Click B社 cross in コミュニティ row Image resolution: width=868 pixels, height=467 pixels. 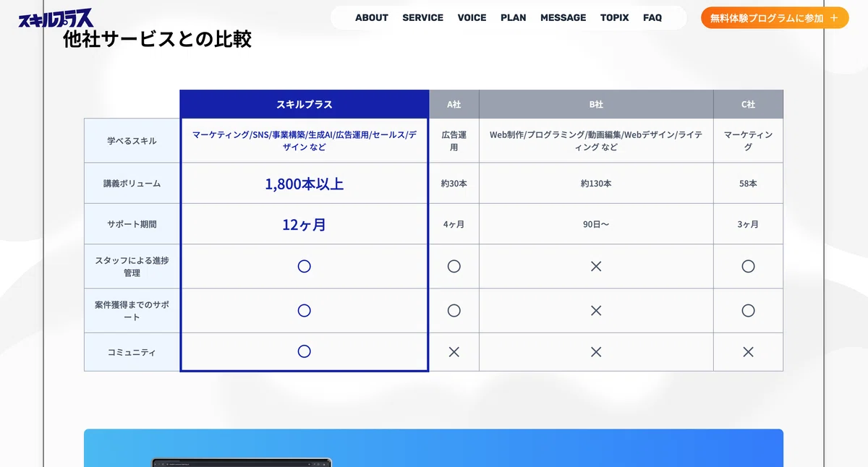pyautogui.click(x=596, y=352)
